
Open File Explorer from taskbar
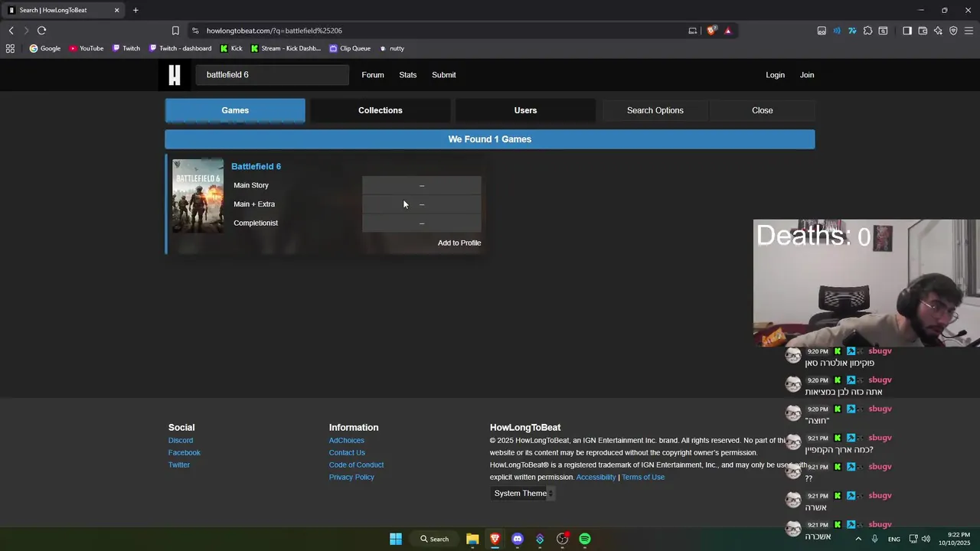coord(472,539)
